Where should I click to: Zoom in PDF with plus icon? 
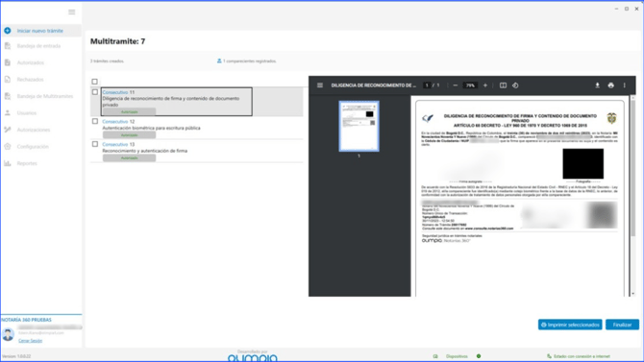[485, 85]
